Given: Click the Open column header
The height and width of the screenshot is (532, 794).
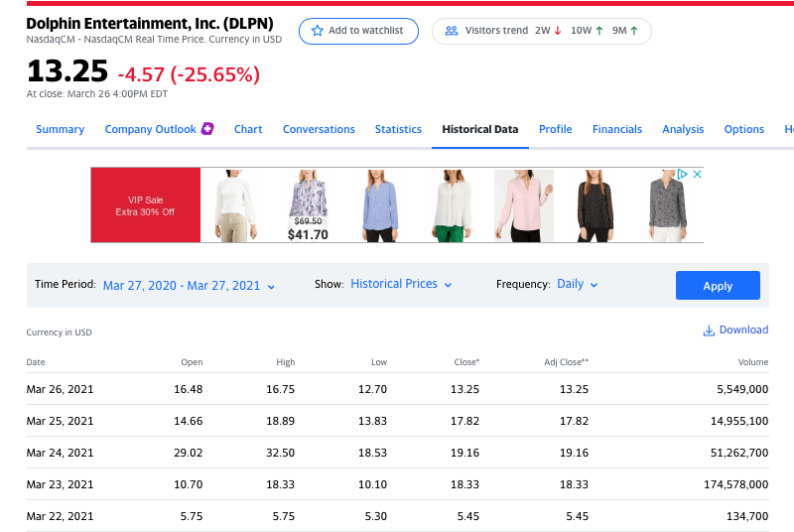Looking at the screenshot, I should pyautogui.click(x=192, y=362).
